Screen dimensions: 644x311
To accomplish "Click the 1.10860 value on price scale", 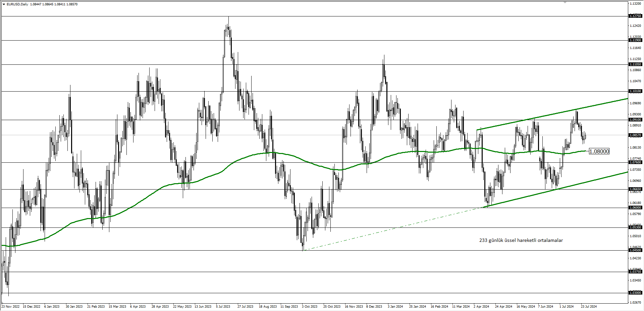I will tap(636, 70).
